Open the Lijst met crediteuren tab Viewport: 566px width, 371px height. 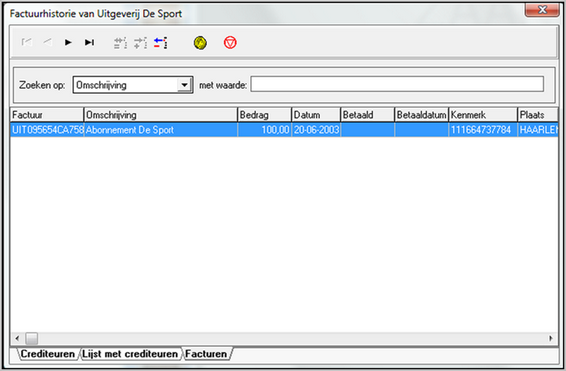tap(130, 354)
